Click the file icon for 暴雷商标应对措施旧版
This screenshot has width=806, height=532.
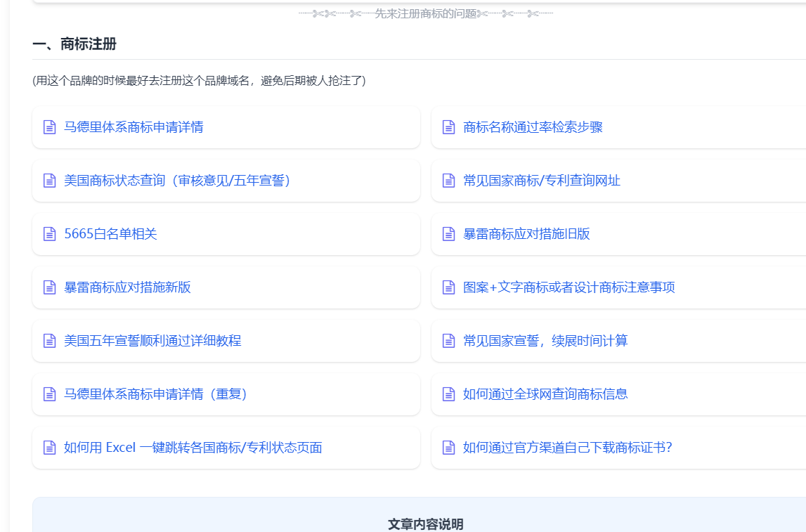pyautogui.click(x=448, y=234)
